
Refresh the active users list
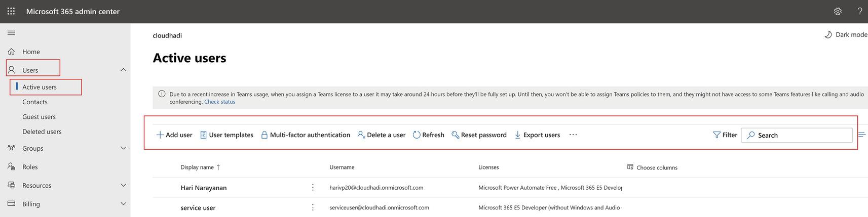tap(428, 135)
